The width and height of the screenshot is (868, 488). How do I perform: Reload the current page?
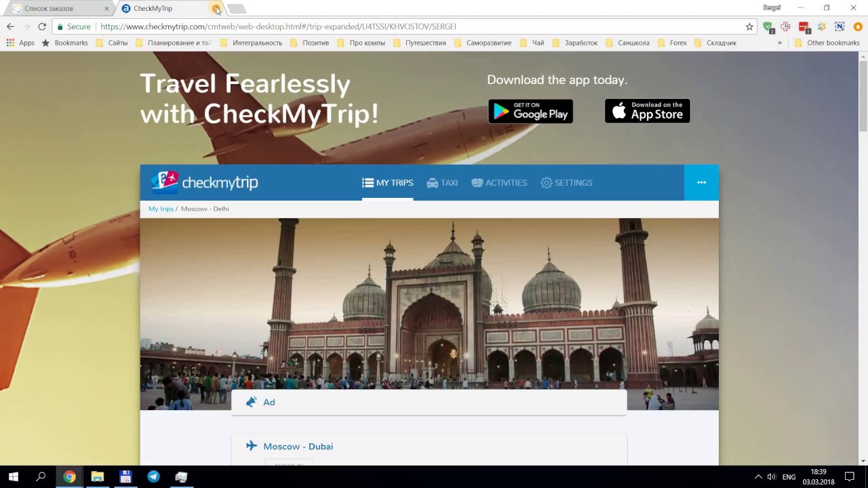point(42,26)
